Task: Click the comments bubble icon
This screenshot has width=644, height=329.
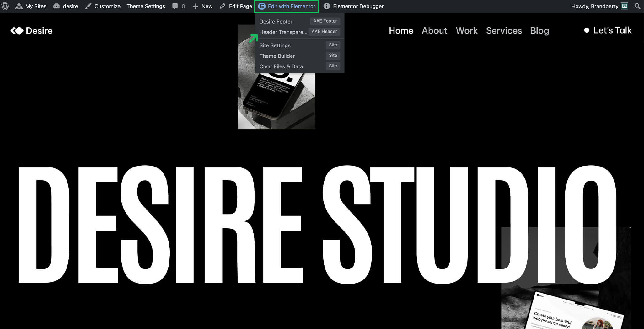Action: [x=175, y=6]
